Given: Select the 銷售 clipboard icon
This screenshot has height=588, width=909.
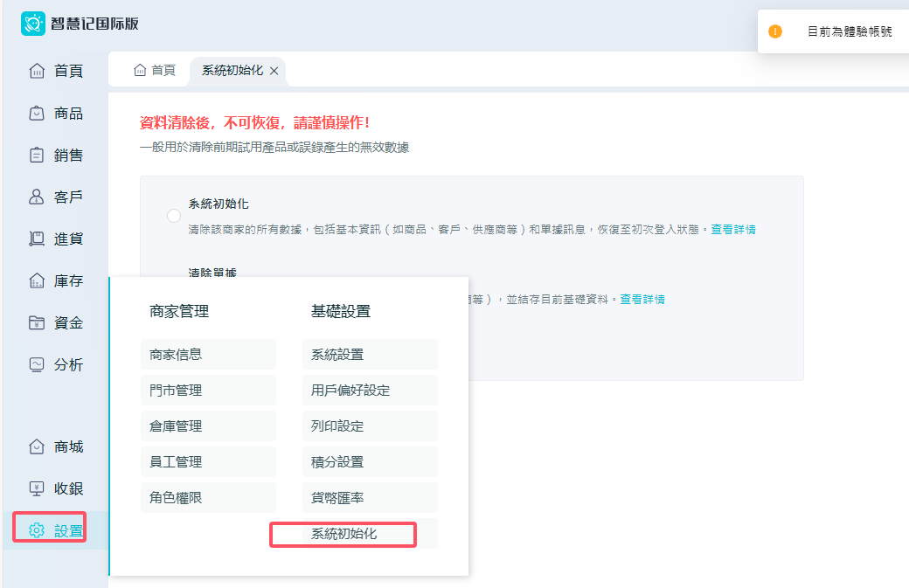Looking at the screenshot, I should coord(37,155).
